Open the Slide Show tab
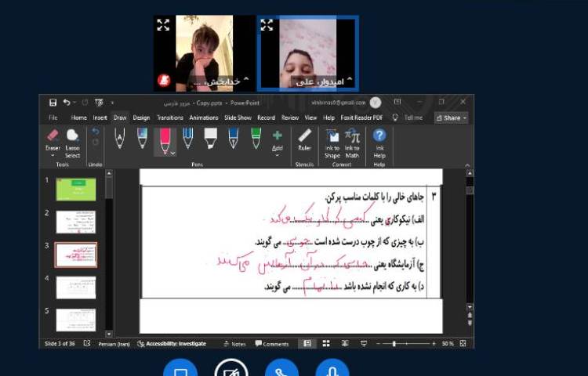 click(238, 117)
